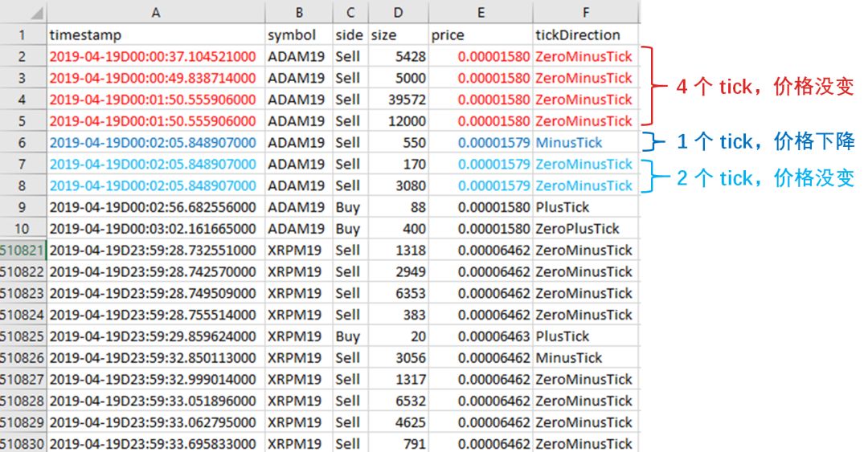This screenshot has height=452, width=868.
Task: Select MinusTick cell in row 510826
Action: pyautogui.click(x=586, y=358)
